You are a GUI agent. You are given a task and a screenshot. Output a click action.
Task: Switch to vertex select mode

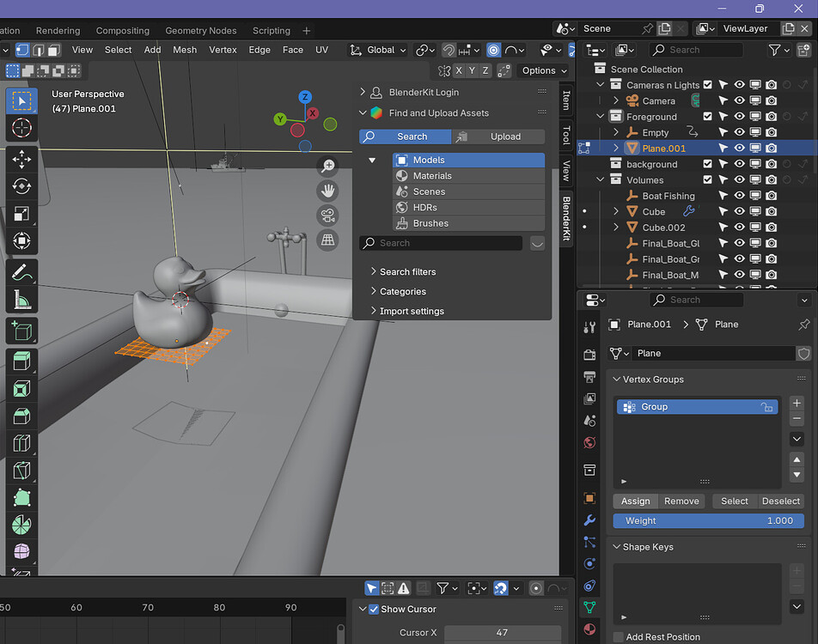[22, 50]
